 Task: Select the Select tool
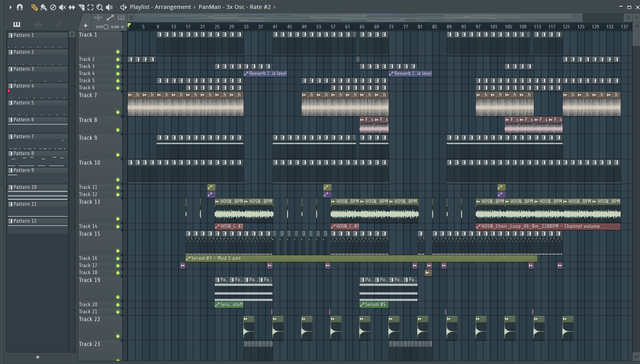tap(90, 7)
